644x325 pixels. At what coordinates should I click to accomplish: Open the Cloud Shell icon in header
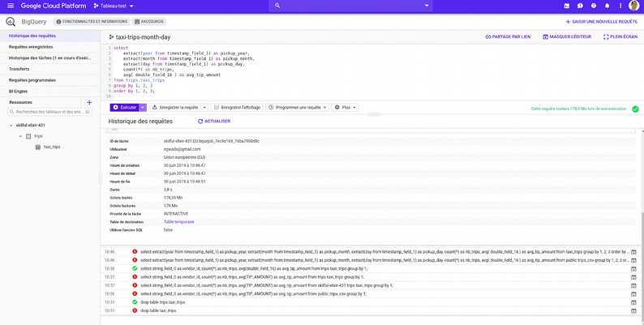click(567, 6)
